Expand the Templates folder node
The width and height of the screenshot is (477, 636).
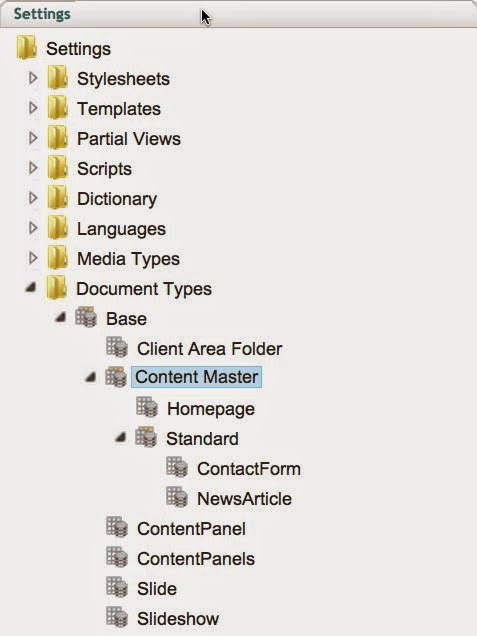[x=33, y=108]
